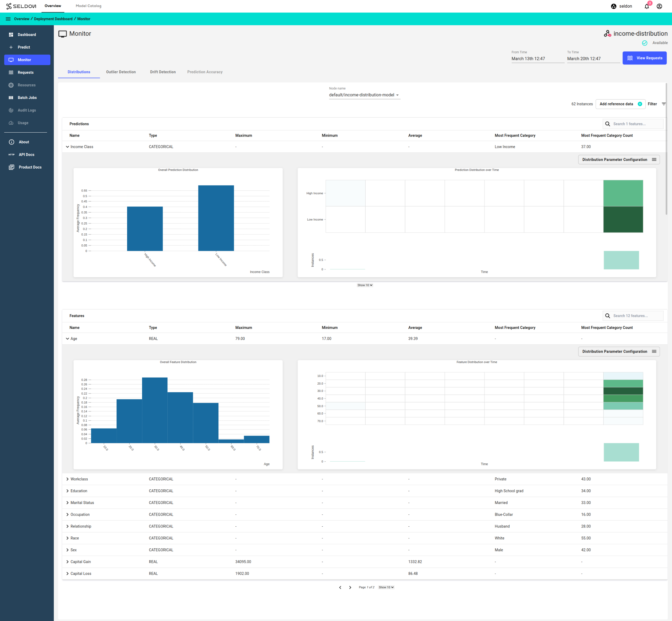Expand the Marital Status feature row

click(68, 503)
